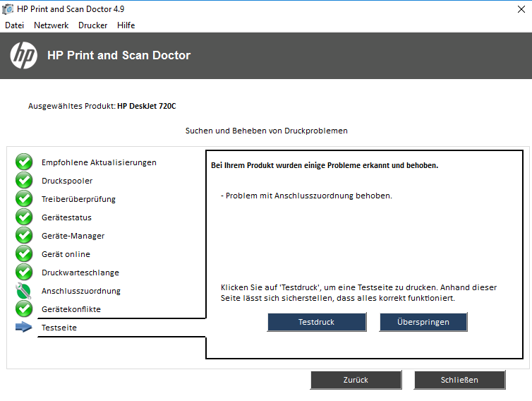Click green check next to Treiberüberprüfung
The height and width of the screenshot is (401, 532).
coord(24,198)
